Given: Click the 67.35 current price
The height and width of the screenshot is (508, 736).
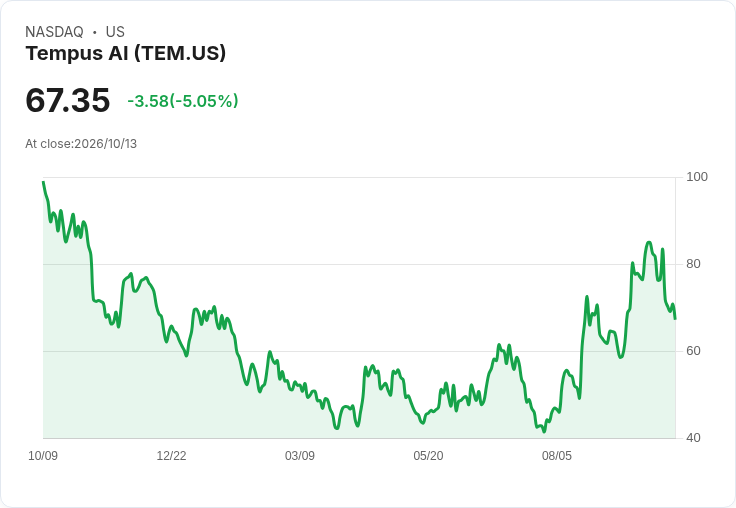Looking at the screenshot, I should tap(68, 100).
